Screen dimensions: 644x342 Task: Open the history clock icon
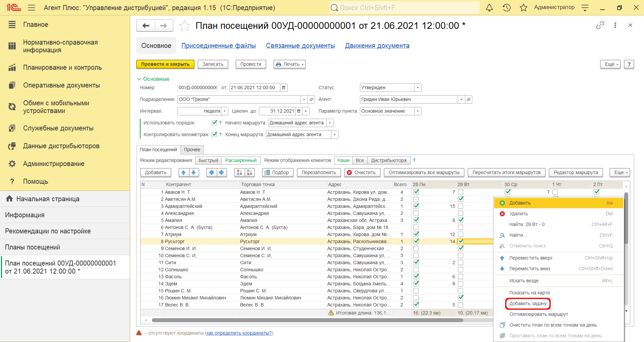(506, 8)
